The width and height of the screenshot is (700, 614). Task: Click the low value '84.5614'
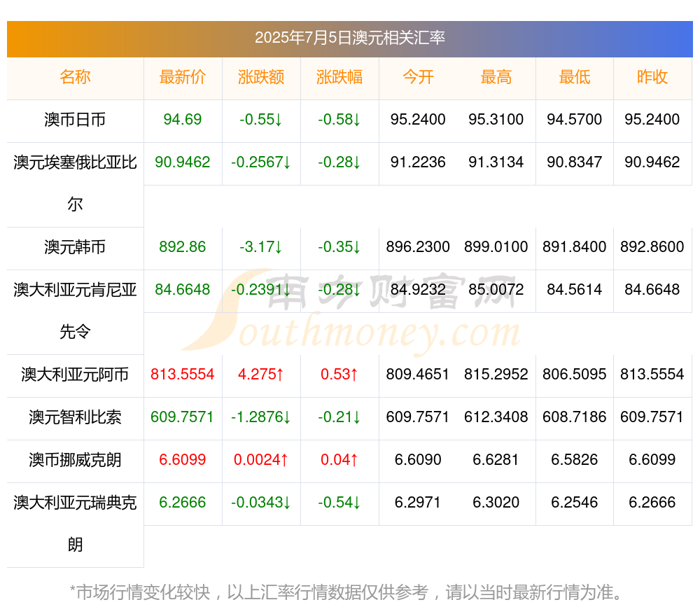pyautogui.click(x=575, y=290)
